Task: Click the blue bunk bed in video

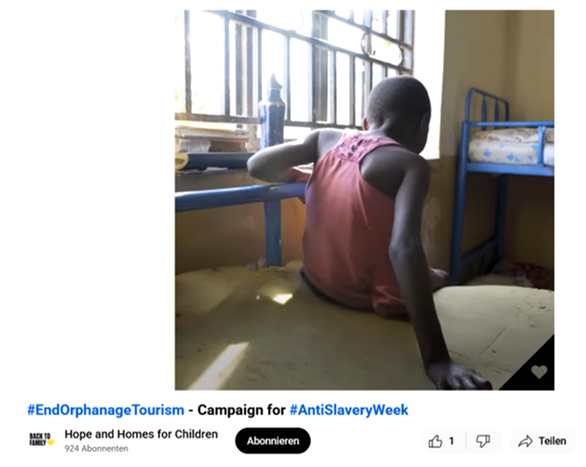Action: coord(503,179)
